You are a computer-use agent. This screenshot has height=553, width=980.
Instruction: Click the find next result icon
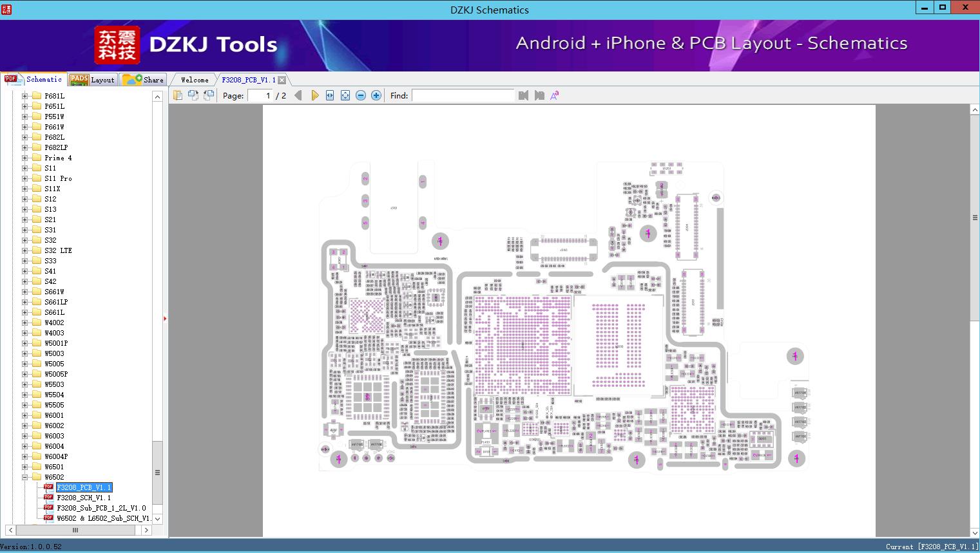(x=539, y=95)
